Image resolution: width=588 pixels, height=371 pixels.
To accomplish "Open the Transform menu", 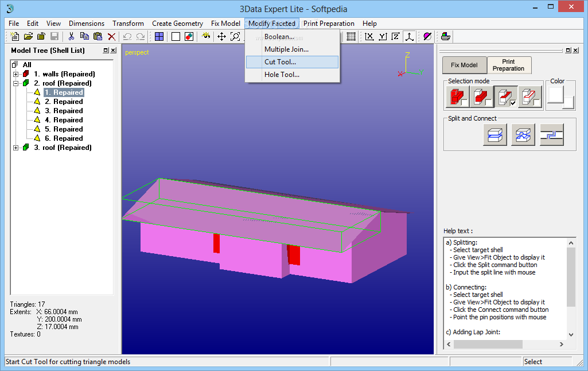I will pos(128,24).
